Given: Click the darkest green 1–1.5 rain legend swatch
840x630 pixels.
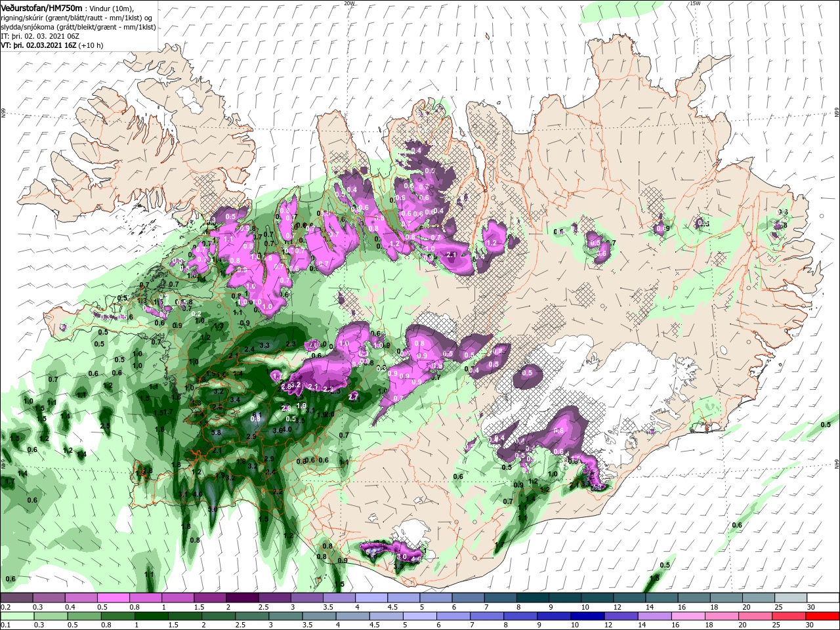Looking at the screenshot, I should pyautogui.click(x=151, y=616).
